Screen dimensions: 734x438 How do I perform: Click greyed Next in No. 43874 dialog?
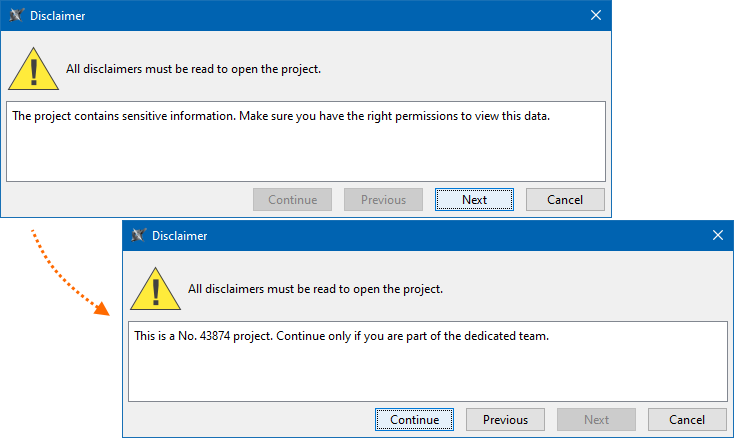[596, 419]
